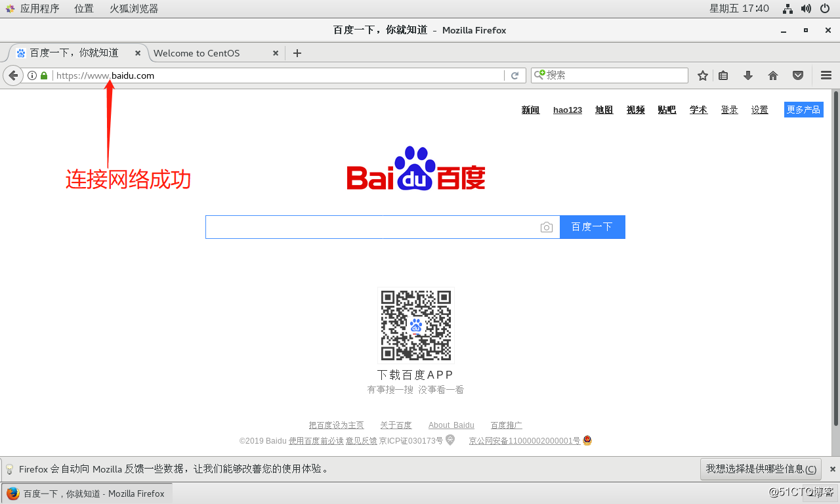
Task: Open the 地图 maps link
Action: [604, 110]
